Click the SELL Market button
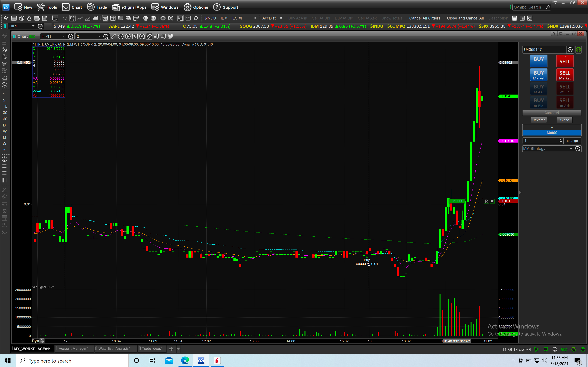 pyautogui.click(x=565, y=75)
